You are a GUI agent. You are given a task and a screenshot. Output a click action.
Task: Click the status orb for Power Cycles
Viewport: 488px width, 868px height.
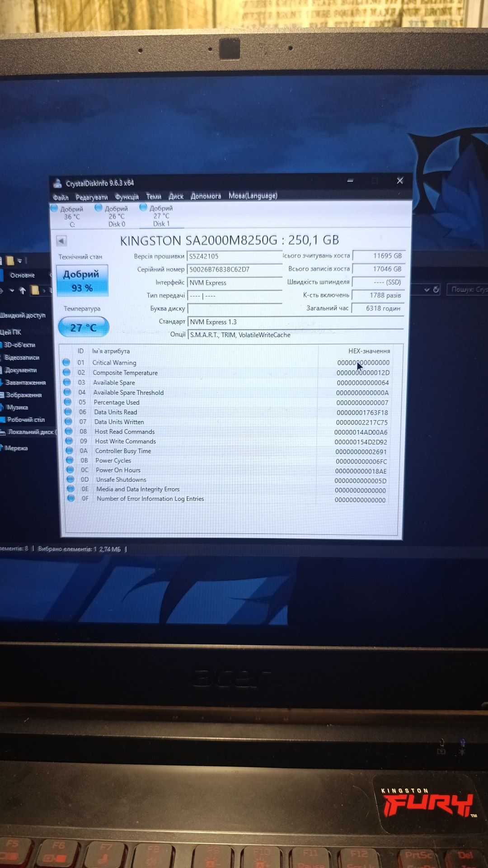(70, 460)
